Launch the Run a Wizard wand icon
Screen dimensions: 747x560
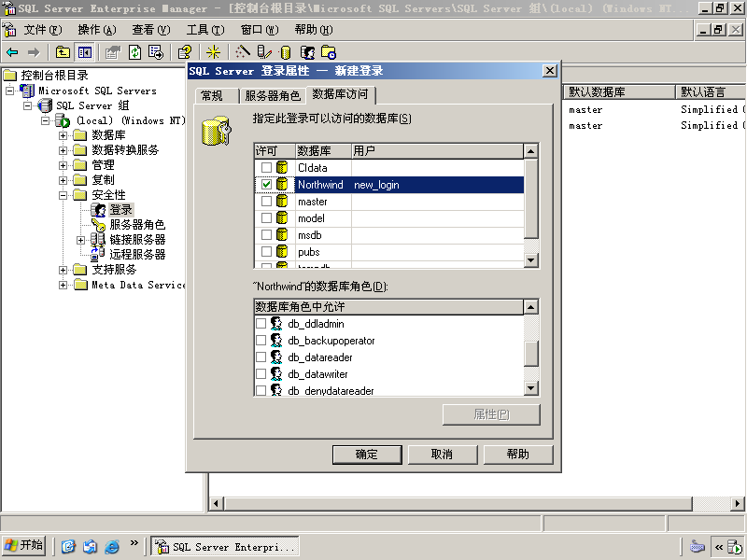[243, 52]
